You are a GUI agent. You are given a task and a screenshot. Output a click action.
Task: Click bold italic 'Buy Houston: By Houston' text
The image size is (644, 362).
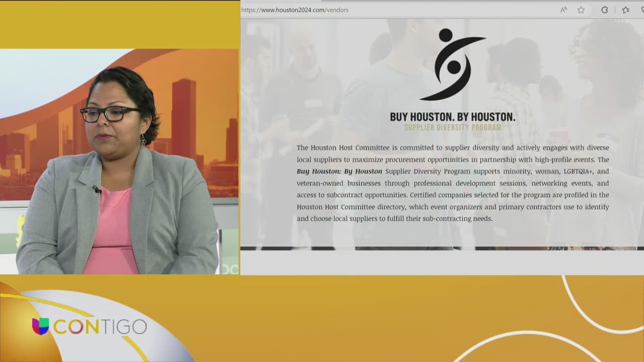(x=339, y=171)
